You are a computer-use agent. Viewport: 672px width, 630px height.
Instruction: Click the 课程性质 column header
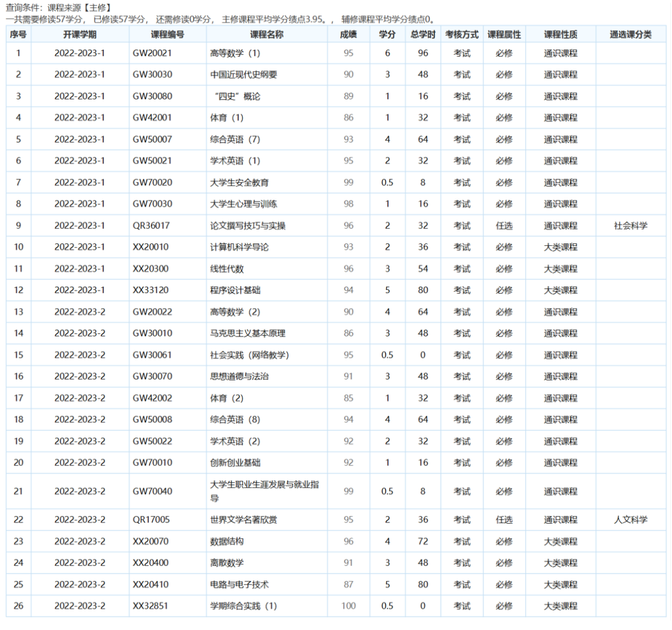[561, 35]
